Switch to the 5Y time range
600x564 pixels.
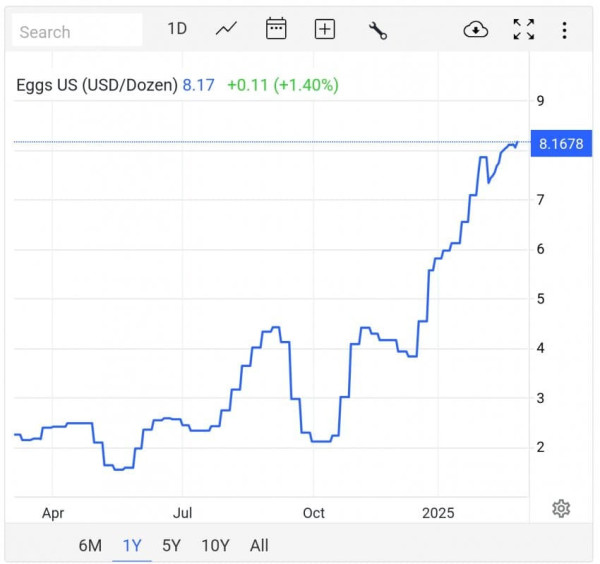[x=172, y=545]
